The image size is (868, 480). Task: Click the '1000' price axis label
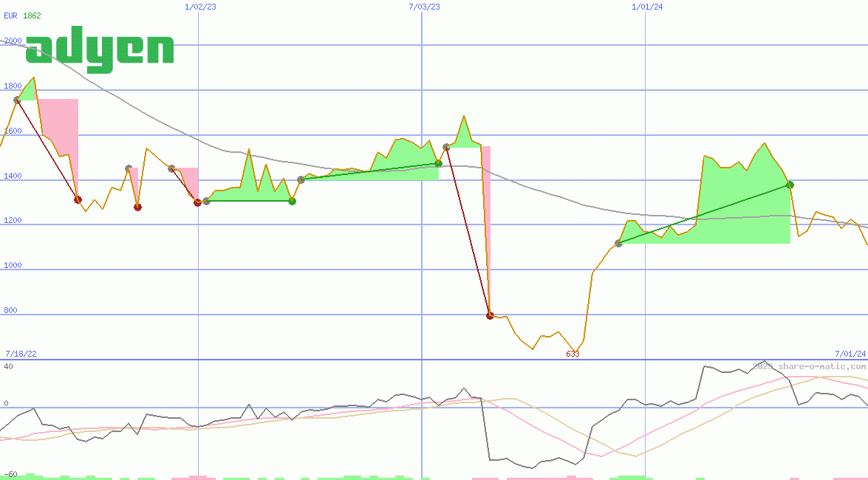click(x=13, y=265)
